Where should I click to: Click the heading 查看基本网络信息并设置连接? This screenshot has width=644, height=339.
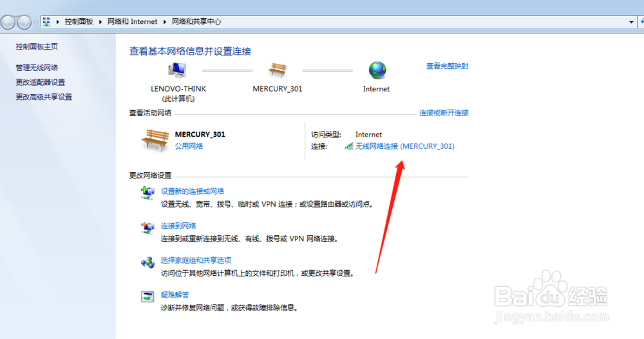tap(190, 51)
